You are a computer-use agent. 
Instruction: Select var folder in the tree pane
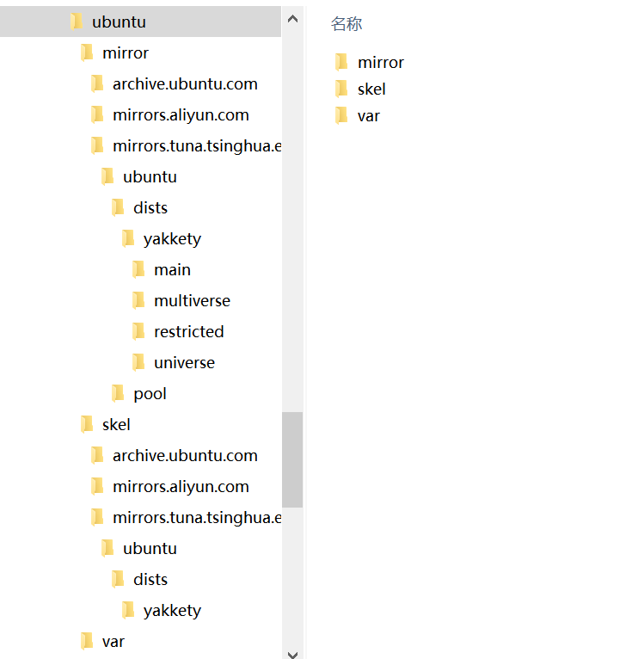coord(113,641)
